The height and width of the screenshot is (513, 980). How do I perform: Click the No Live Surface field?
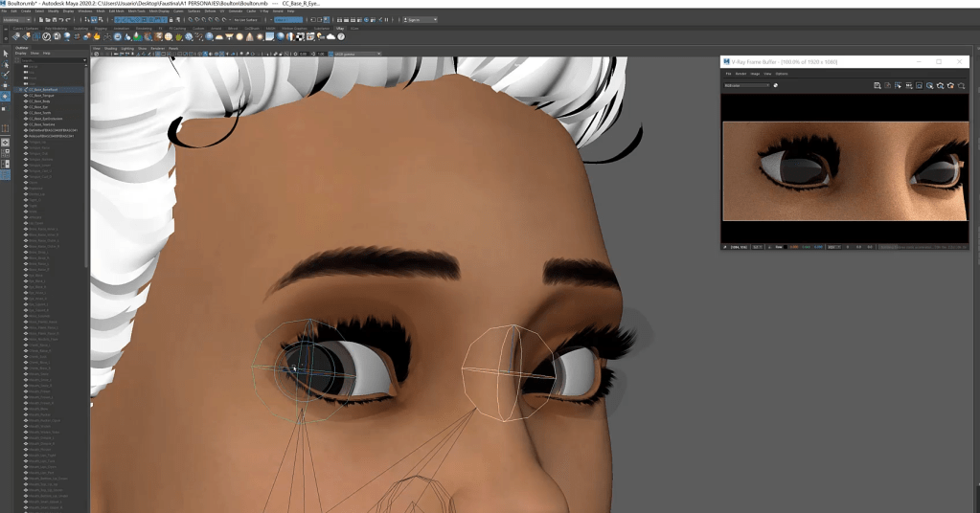click(246, 20)
